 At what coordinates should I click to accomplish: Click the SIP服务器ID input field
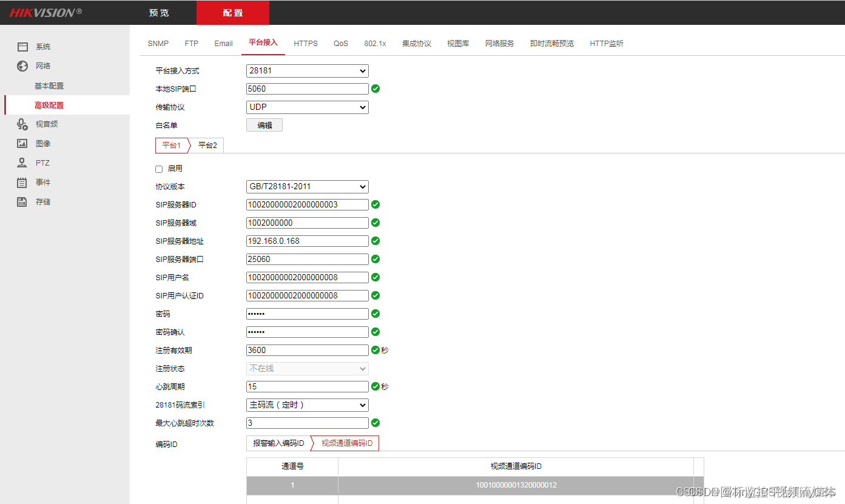point(308,205)
